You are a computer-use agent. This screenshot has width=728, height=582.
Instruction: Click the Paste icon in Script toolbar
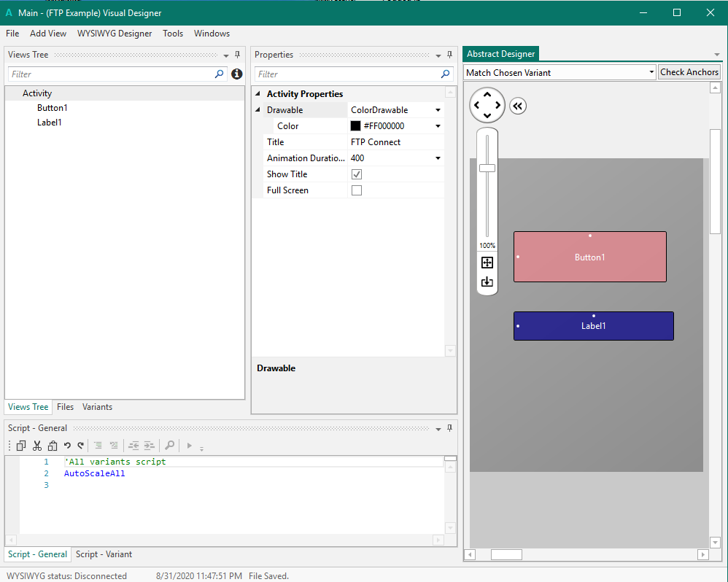click(x=53, y=446)
